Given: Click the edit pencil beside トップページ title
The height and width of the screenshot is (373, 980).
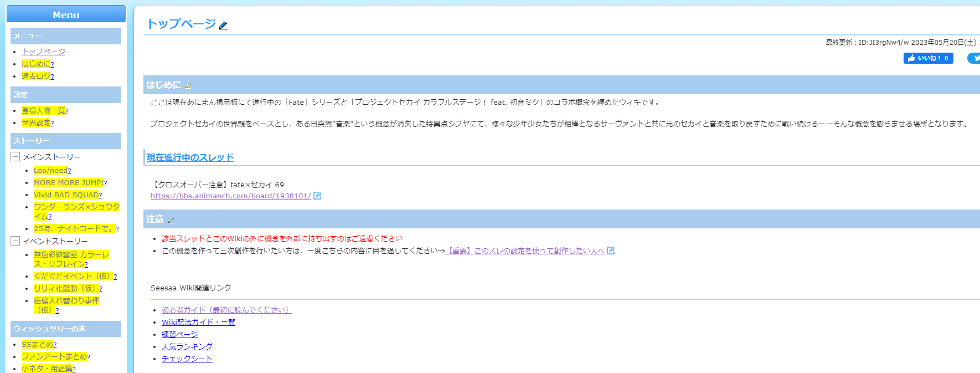Looking at the screenshot, I should (x=223, y=25).
